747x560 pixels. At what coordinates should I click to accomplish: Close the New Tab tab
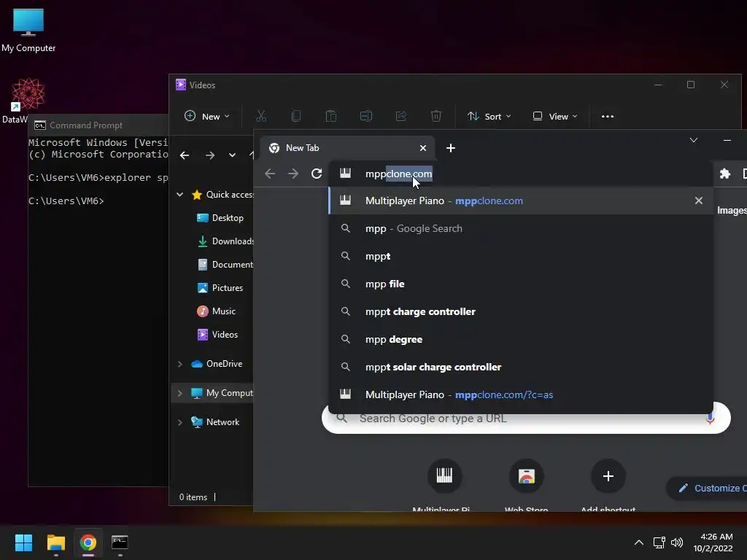pos(422,148)
